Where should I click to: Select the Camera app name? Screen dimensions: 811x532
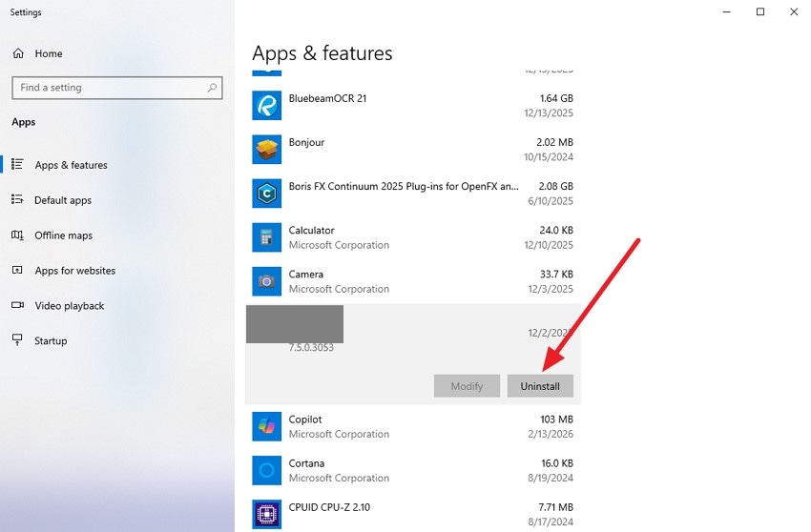306,274
